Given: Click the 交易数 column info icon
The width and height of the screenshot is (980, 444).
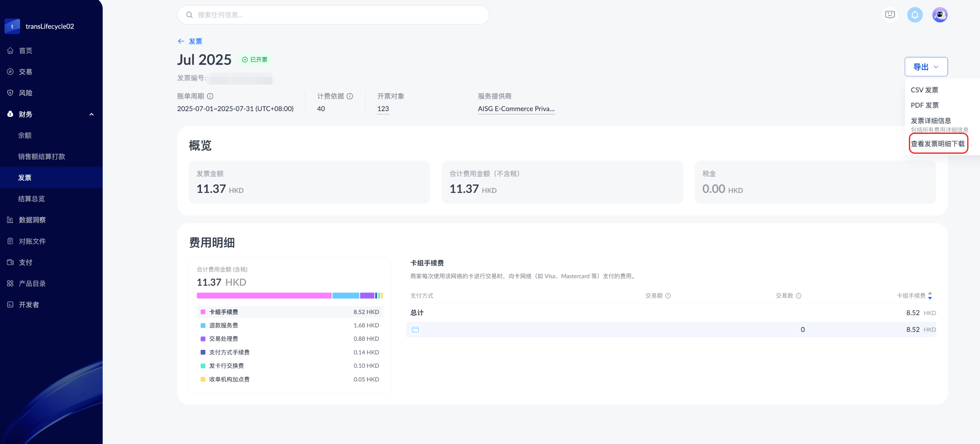Looking at the screenshot, I should click(798, 296).
